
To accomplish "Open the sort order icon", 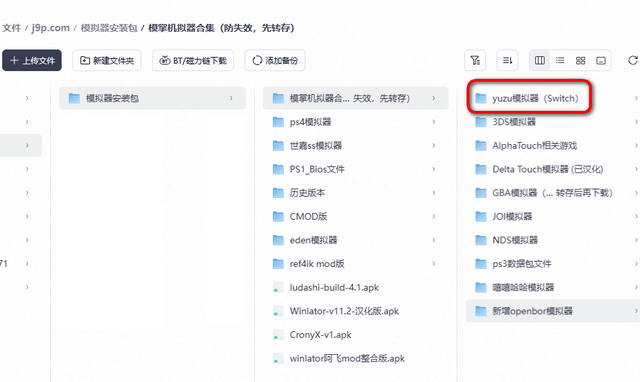I will [x=507, y=60].
